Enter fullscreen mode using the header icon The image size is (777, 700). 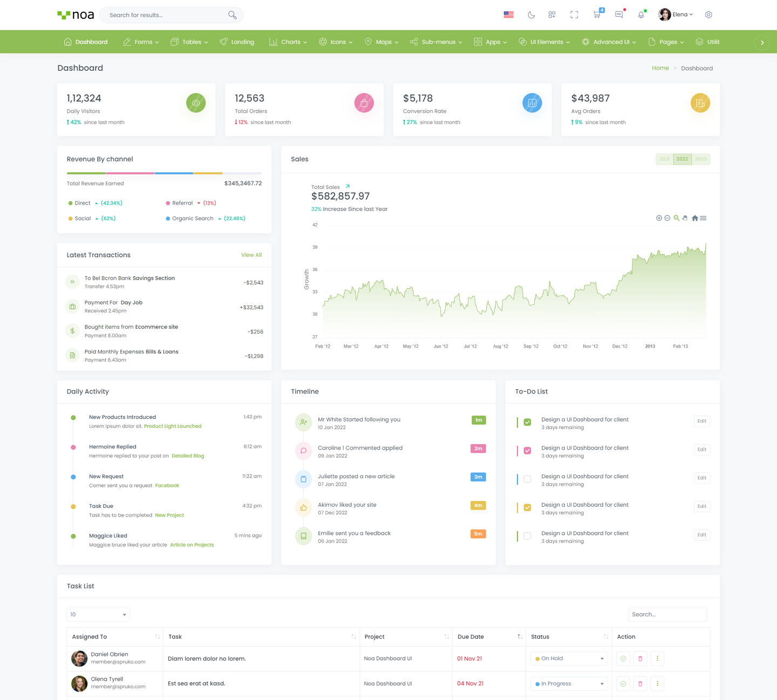point(574,15)
